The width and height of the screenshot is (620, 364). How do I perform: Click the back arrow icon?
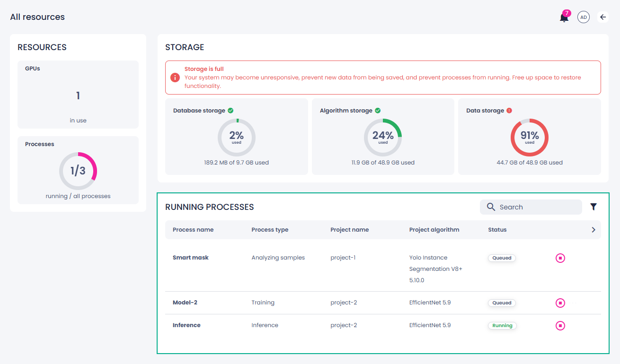(x=603, y=17)
